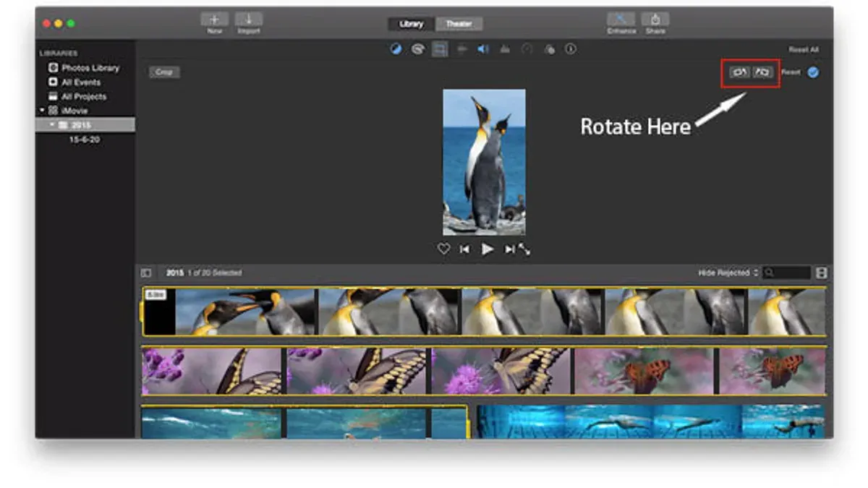
Task: Select the ocean wave clip
Action: [x=305, y=423]
